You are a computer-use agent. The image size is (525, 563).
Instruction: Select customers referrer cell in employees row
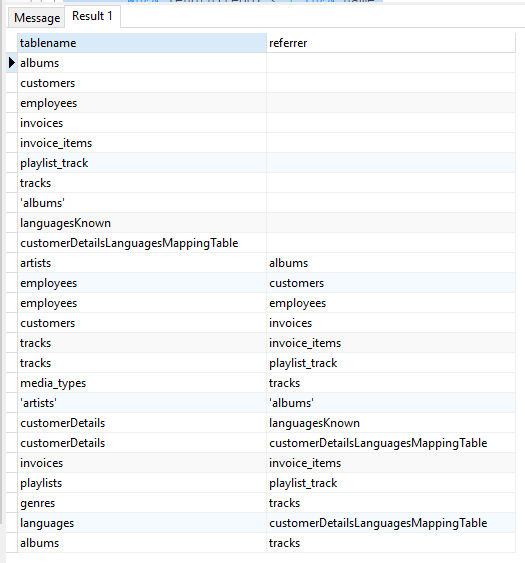click(x=391, y=283)
